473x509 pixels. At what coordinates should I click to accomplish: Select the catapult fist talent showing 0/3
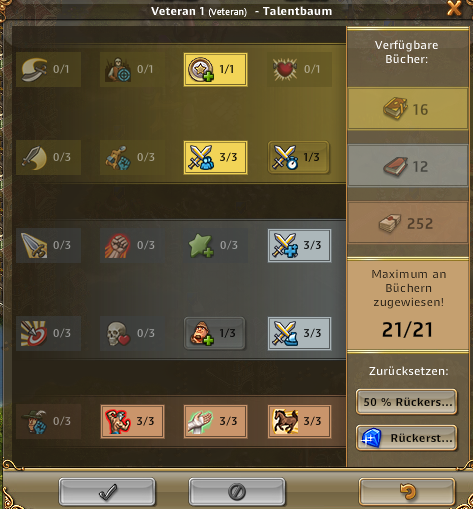pos(132,157)
